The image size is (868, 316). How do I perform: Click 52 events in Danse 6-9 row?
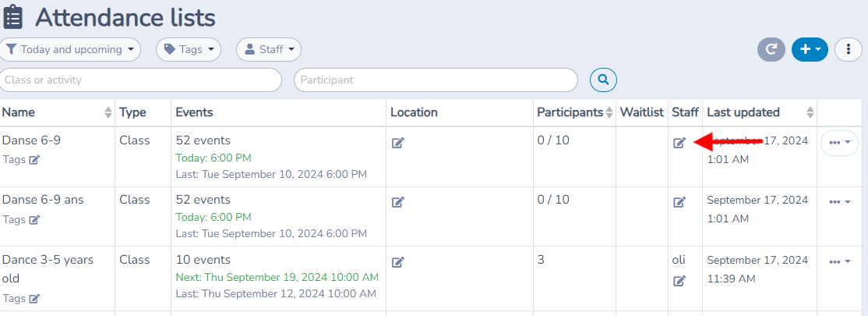(x=203, y=140)
